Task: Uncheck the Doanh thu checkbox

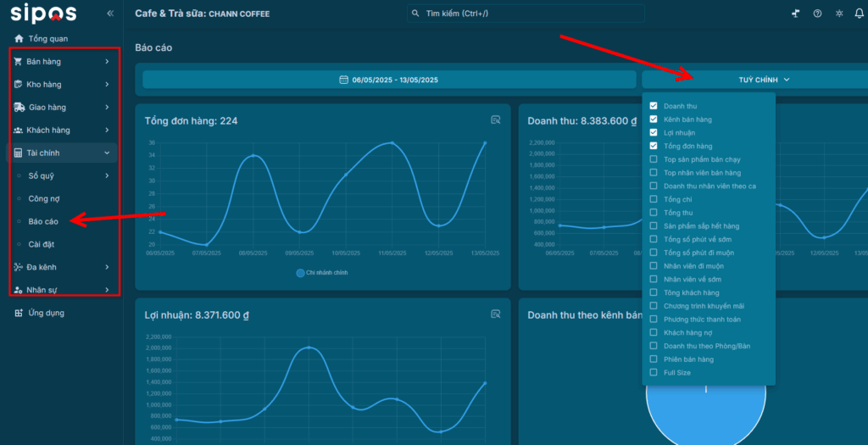Action: (654, 106)
